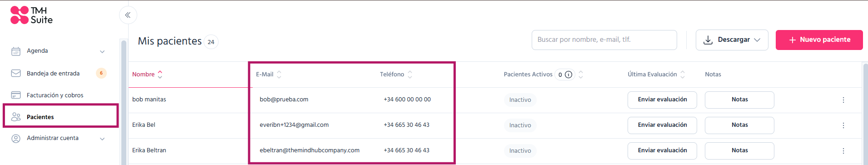Open the inbox badge showing 6
This screenshot has width=868, height=165.
pos(101,73)
